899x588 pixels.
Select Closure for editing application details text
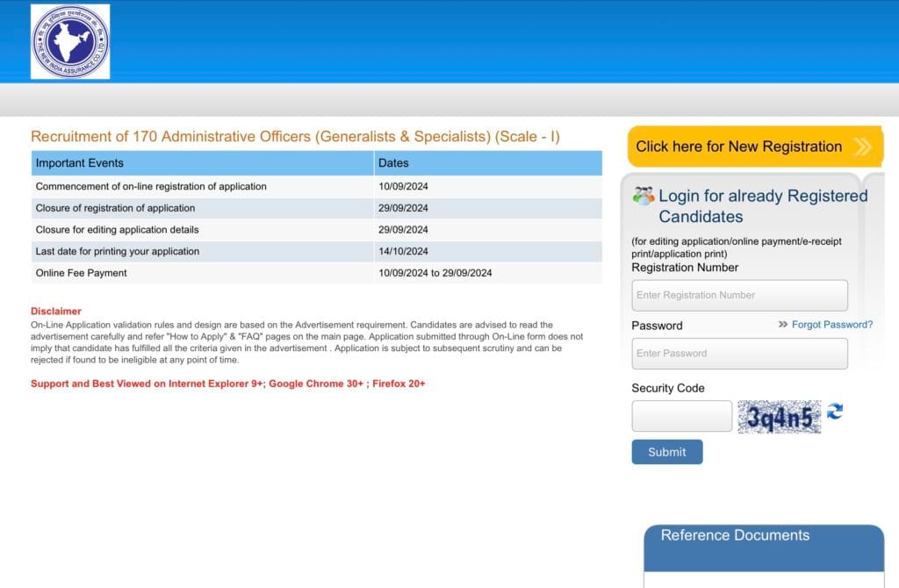(x=117, y=230)
